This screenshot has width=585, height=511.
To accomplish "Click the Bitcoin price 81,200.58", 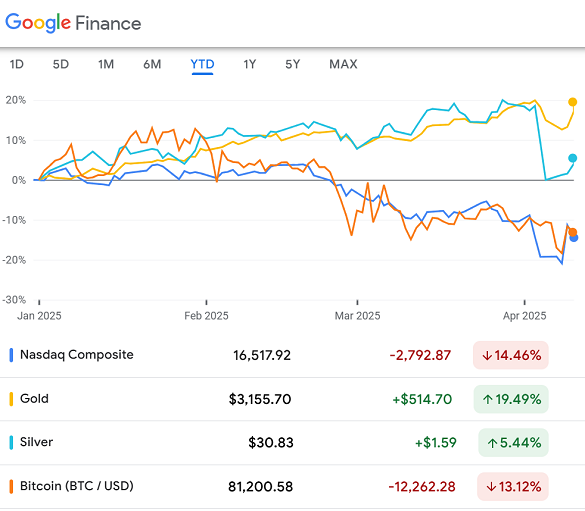I will [260, 487].
